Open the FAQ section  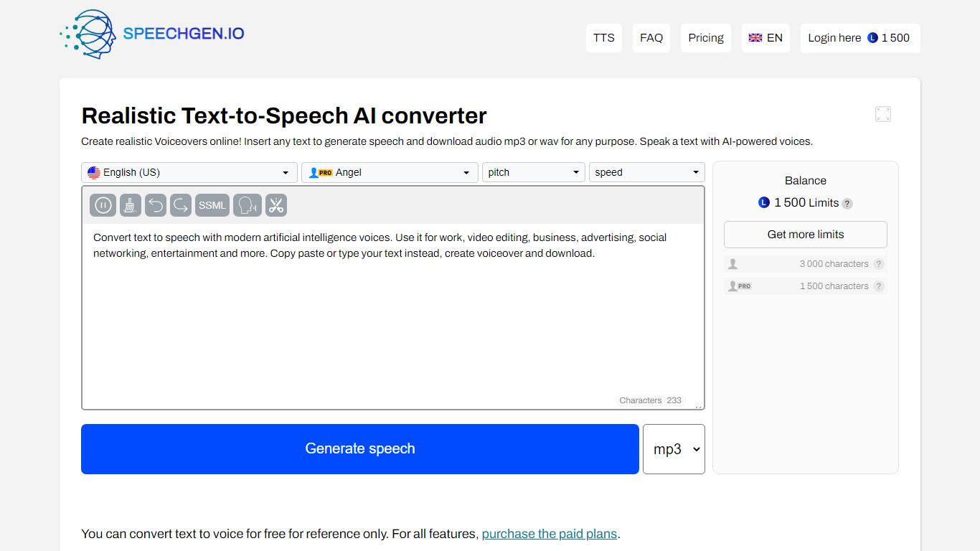point(651,37)
